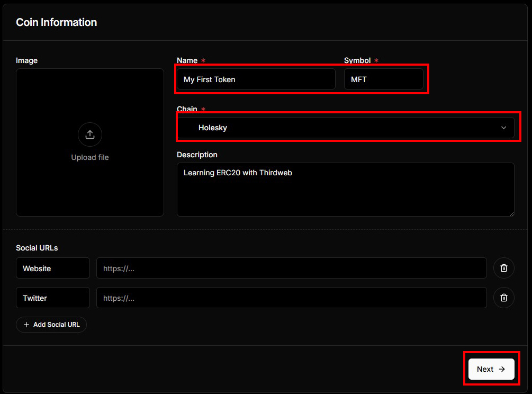Click the URL field next to Website
532x394 pixels.
(x=291, y=268)
